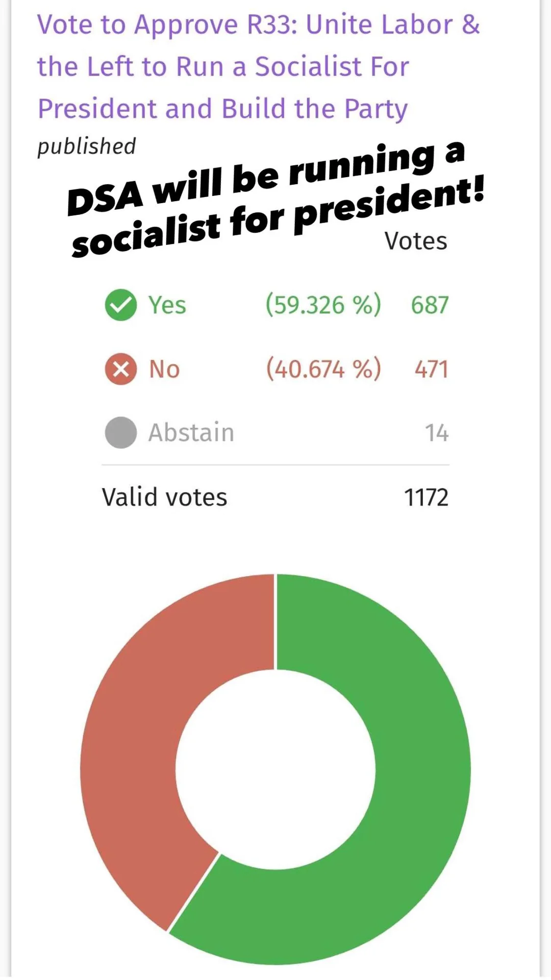This screenshot has width=551, height=980.
Task: Click the green Yes checkmark icon
Action: [121, 305]
